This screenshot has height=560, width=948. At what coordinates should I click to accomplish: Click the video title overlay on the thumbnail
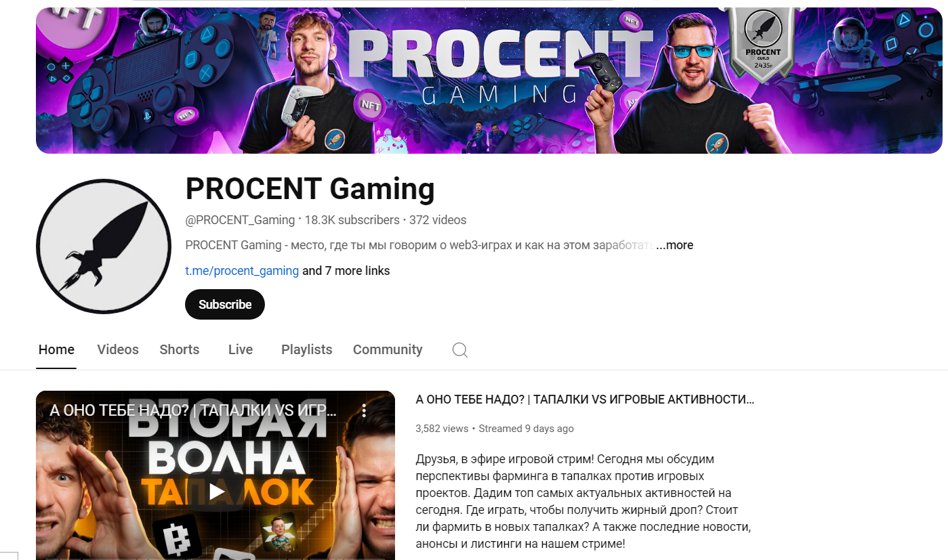point(193,410)
